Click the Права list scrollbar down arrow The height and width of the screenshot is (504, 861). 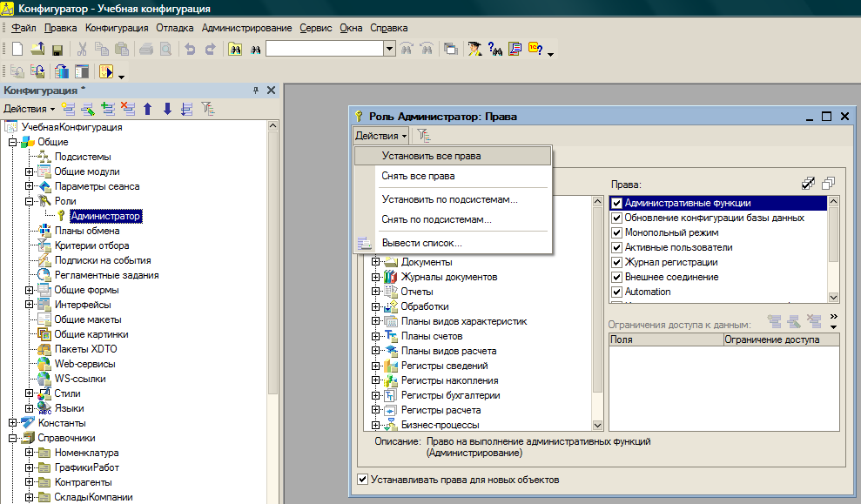coord(833,297)
